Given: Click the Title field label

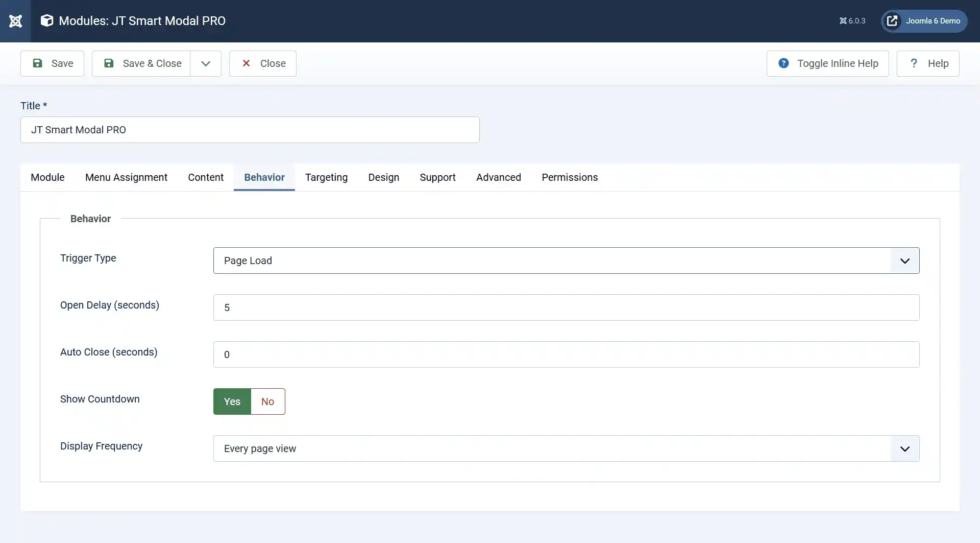Looking at the screenshot, I should [34, 106].
